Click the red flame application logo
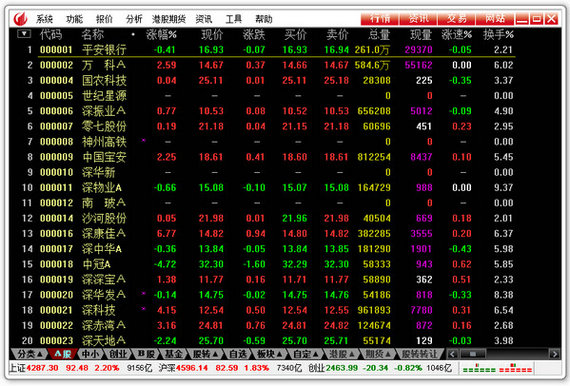570x386 pixels. coord(20,19)
